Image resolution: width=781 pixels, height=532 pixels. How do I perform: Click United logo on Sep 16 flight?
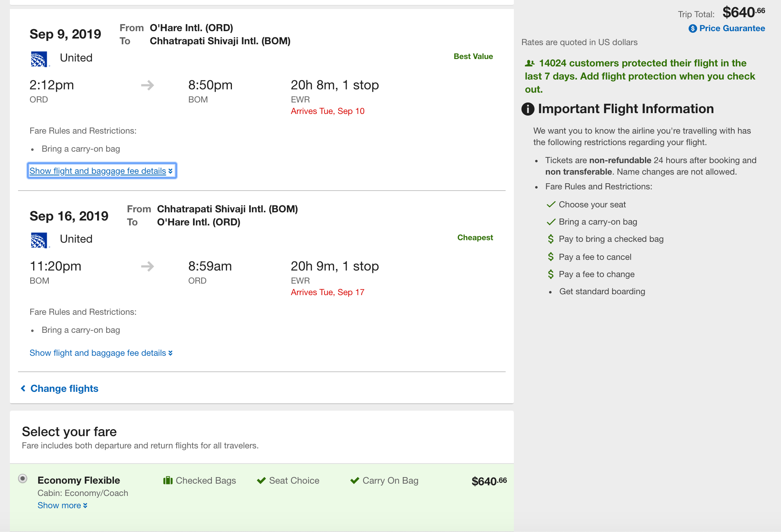coord(39,240)
